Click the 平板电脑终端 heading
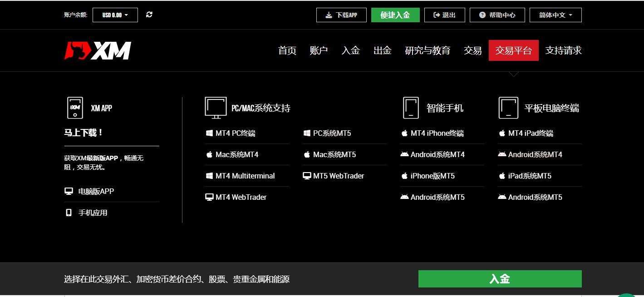The width and height of the screenshot is (644, 297). point(552,108)
